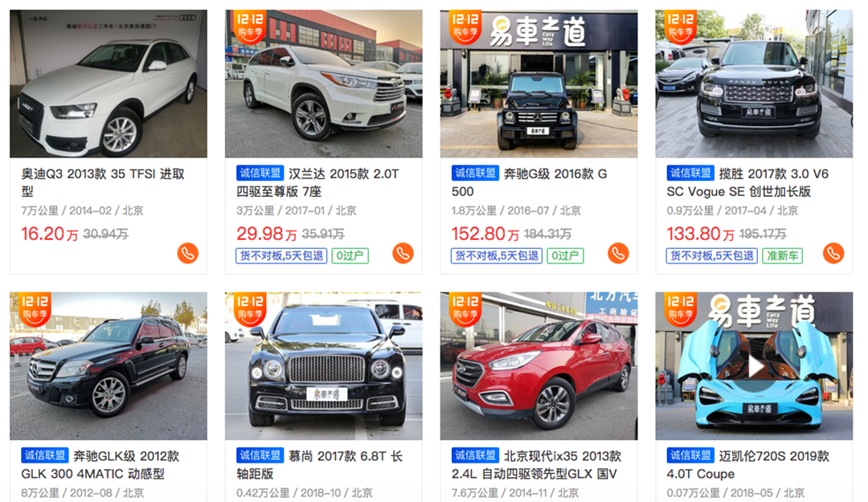Open the black Mercedes G-Class photo
The height and width of the screenshot is (502, 868).
point(538,84)
